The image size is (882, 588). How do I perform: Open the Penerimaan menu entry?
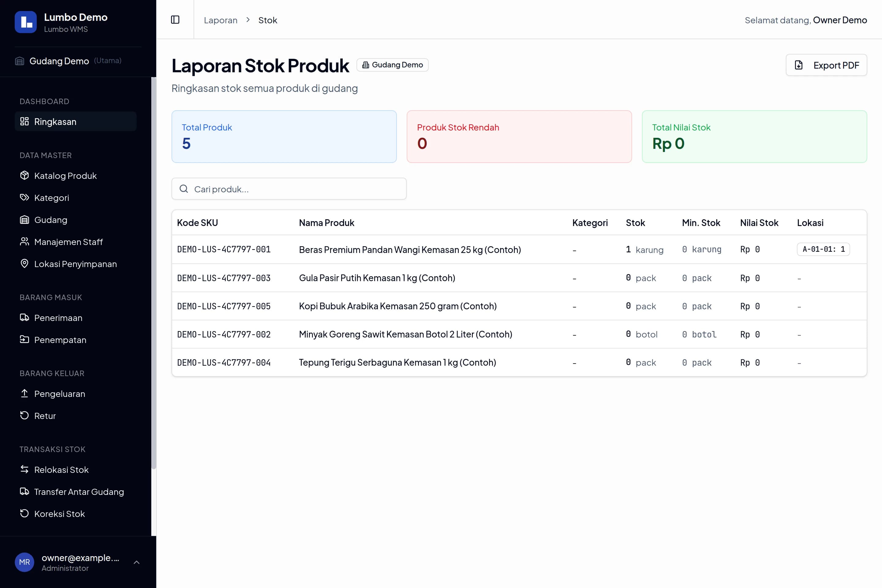pos(75,318)
